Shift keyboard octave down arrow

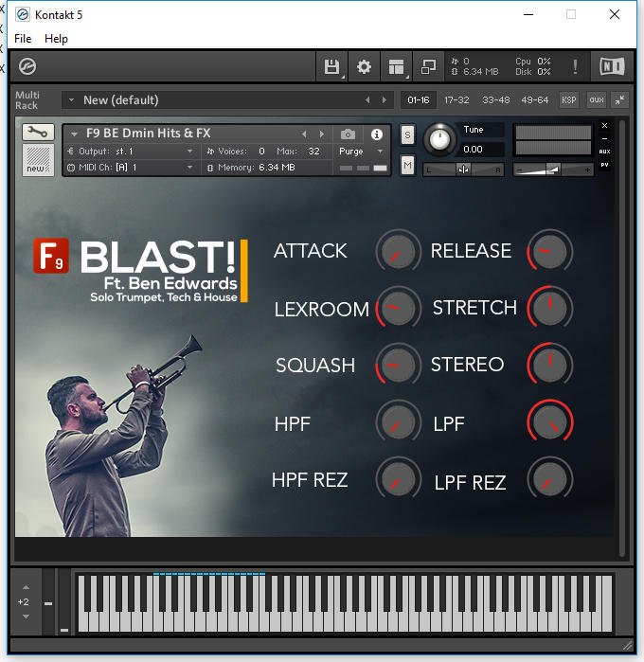click(x=26, y=617)
